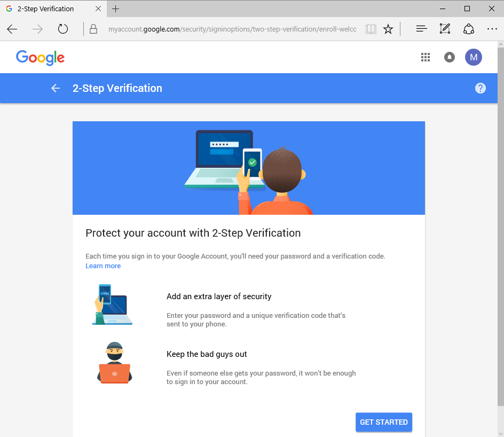This screenshot has height=437, width=504.
Task: Select the 2-Step Verification tab
Action: (x=45, y=9)
